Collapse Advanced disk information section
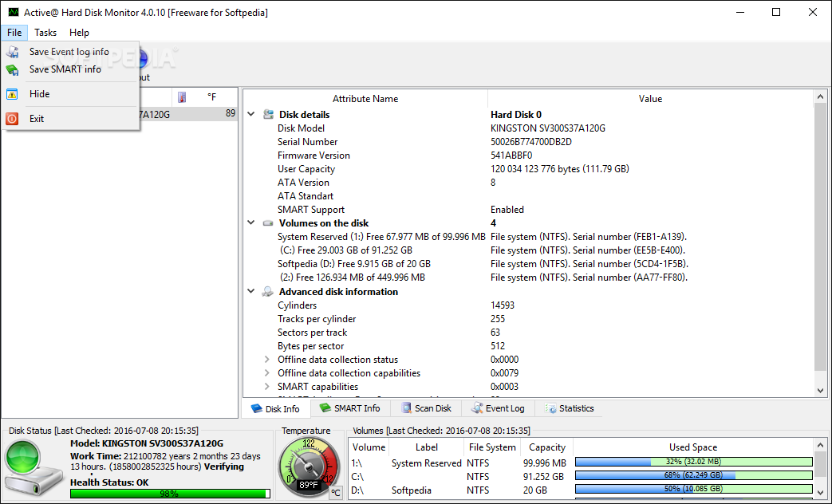This screenshot has height=504, width=832. click(251, 291)
